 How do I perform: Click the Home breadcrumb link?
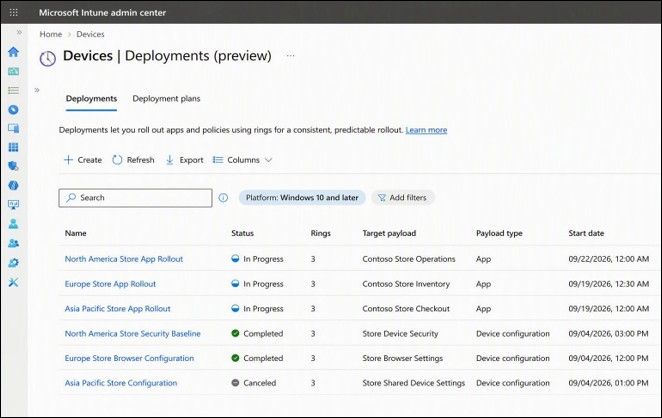point(51,34)
